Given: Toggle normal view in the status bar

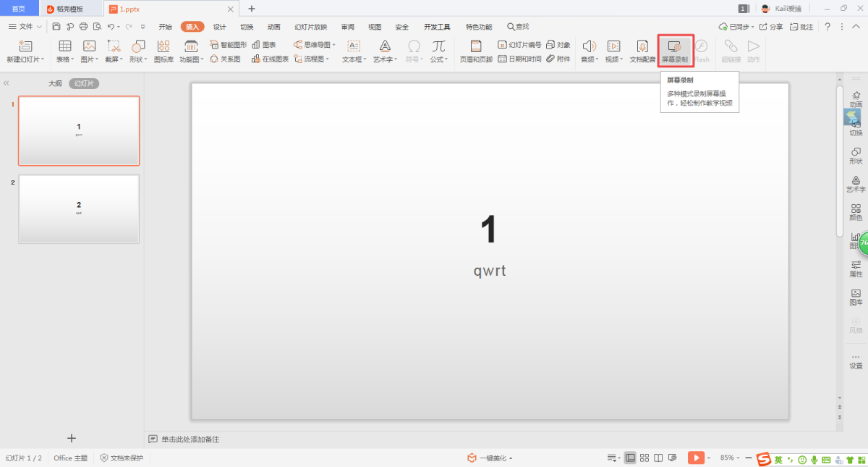Looking at the screenshot, I should (630, 458).
